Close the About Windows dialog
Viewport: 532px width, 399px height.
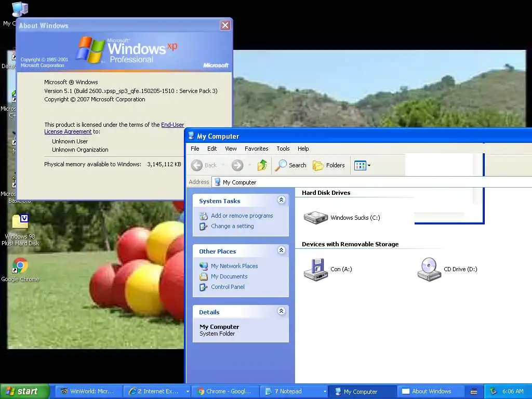pos(225,25)
